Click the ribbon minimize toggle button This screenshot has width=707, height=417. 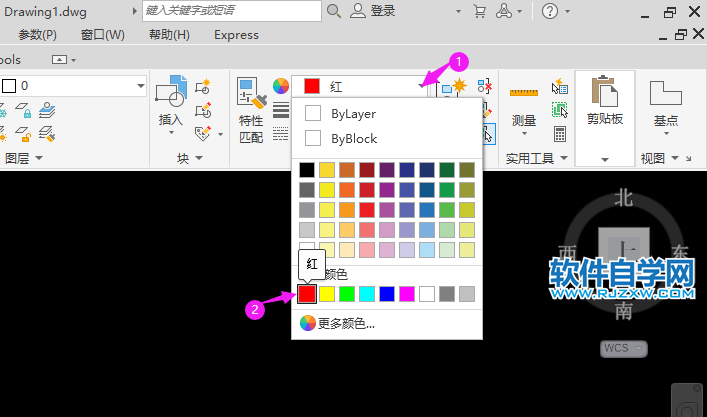(x=60, y=60)
